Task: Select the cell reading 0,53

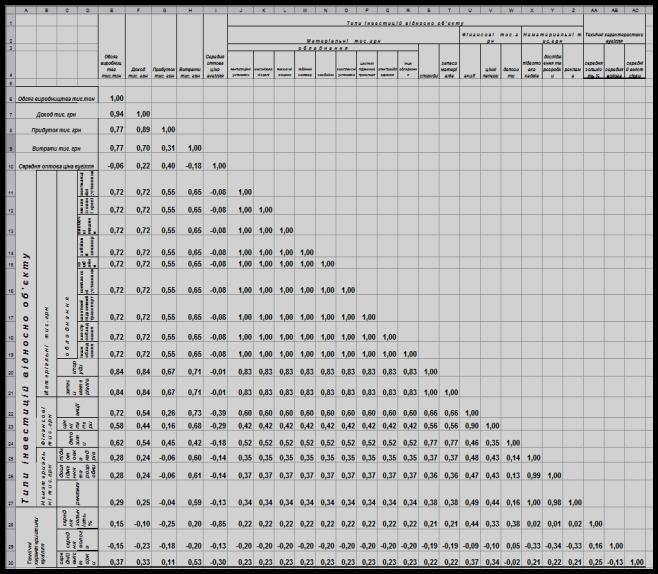Action: [190, 559]
